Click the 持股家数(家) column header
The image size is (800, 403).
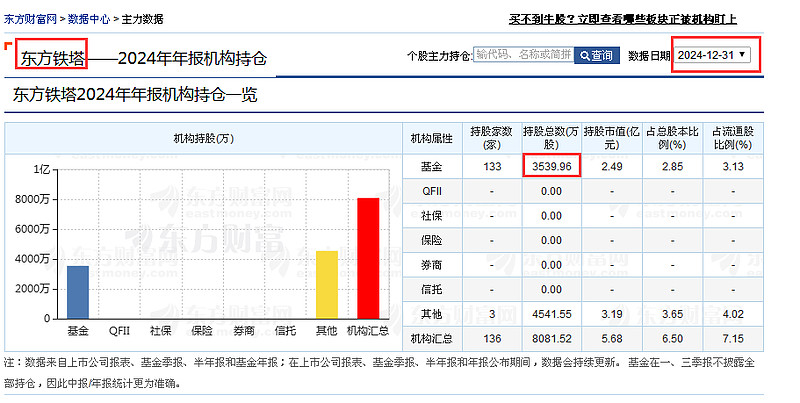[492, 138]
